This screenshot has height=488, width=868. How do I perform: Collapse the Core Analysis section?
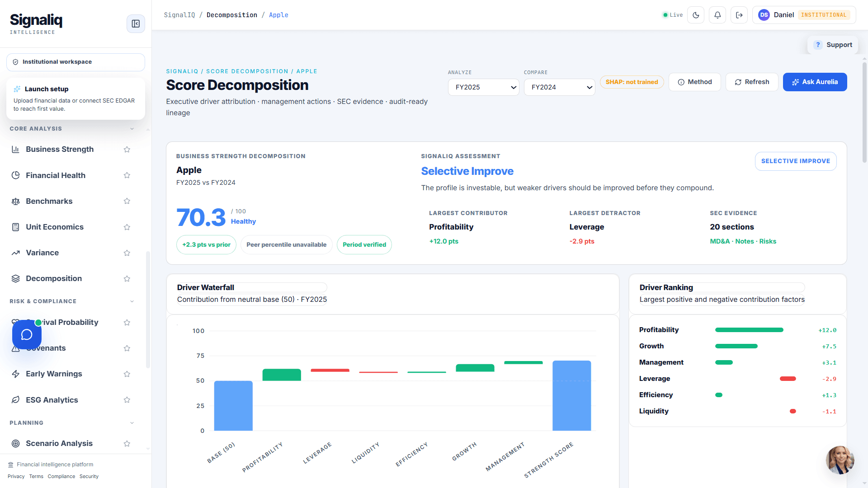click(132, 129)
